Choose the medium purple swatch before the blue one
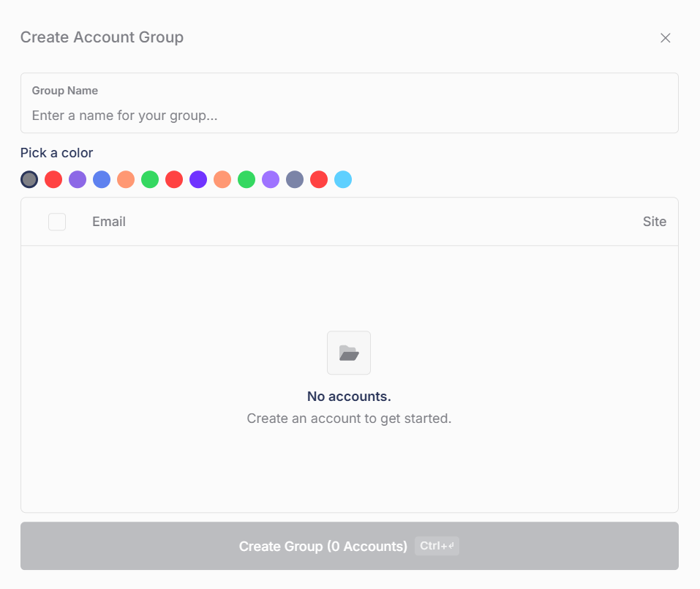The height and width of the screenshot is (589, 700). point(78,179)
